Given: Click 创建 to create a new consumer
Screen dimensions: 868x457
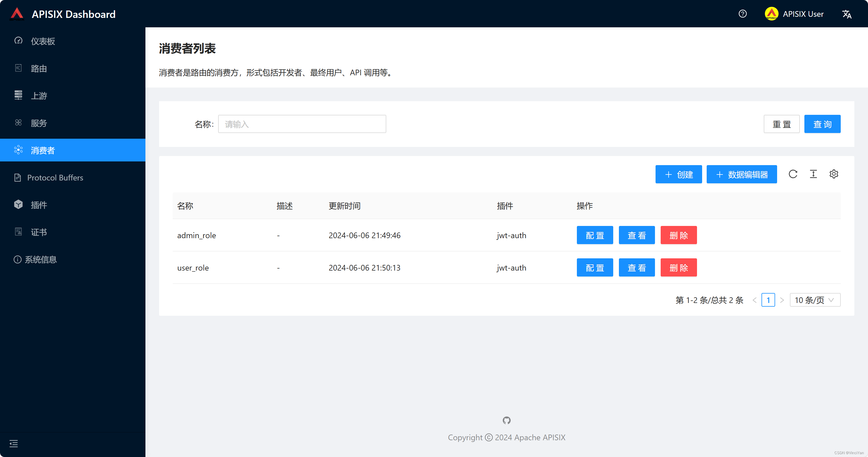Looking at the screenshot, I should 678,175.
